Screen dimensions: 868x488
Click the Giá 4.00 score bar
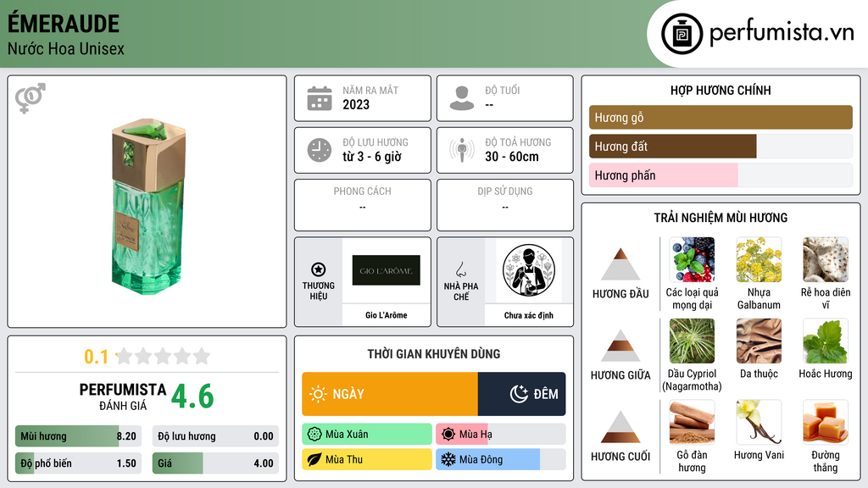pos(215,463)
